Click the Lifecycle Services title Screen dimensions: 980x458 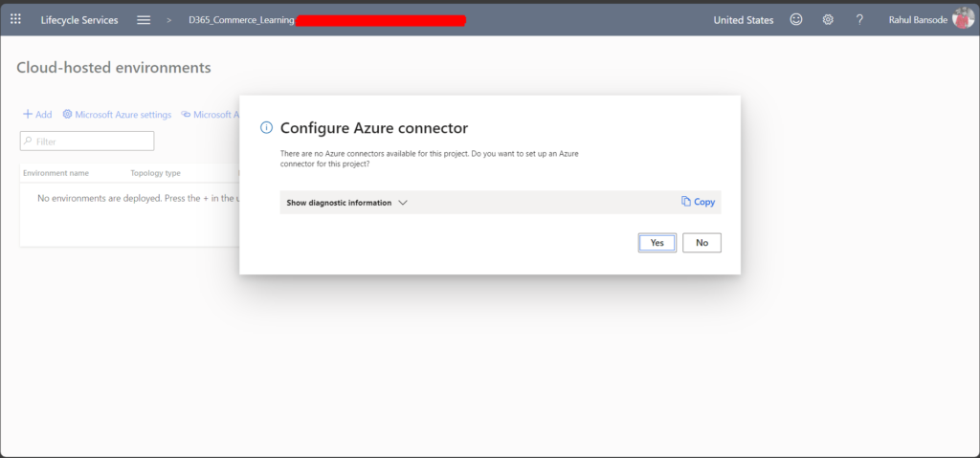[79, 20]
